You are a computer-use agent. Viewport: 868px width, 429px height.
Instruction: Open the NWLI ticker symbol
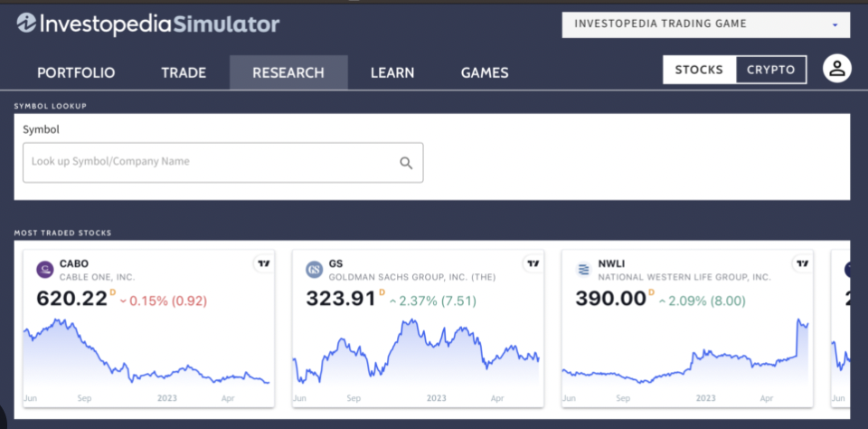[611, 264]
